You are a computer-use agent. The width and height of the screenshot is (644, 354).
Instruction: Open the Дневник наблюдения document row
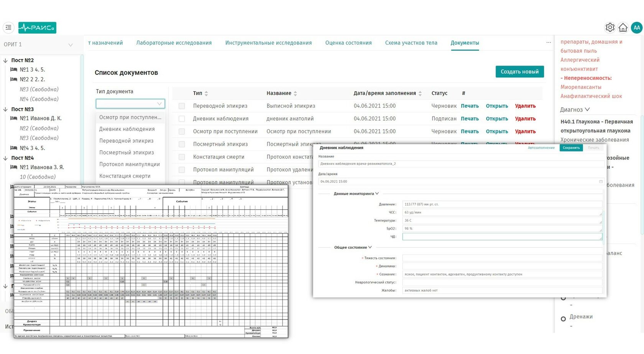(497, 119)
